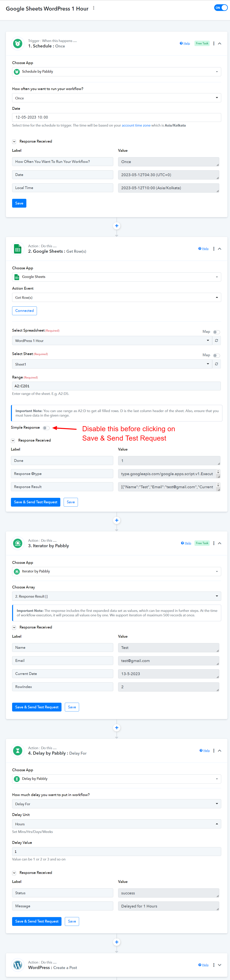
Task: Click the Google Sheets step icon
Action: (x=18, y=249)
